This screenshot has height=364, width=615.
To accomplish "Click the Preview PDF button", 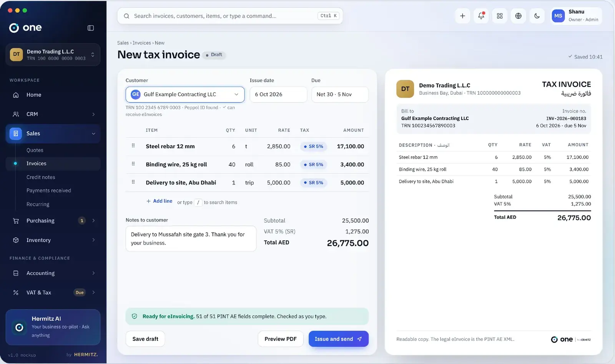I will (x=281, y=339).
